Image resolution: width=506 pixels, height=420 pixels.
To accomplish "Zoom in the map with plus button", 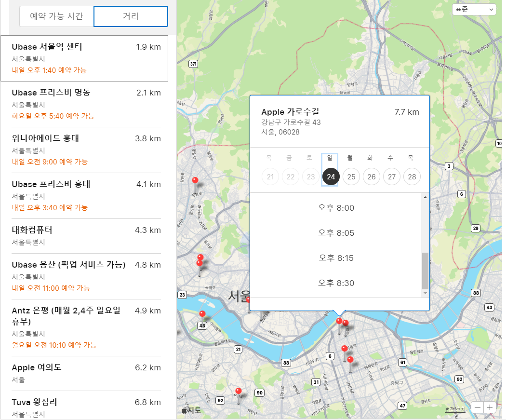I will [x=490, y=407].
